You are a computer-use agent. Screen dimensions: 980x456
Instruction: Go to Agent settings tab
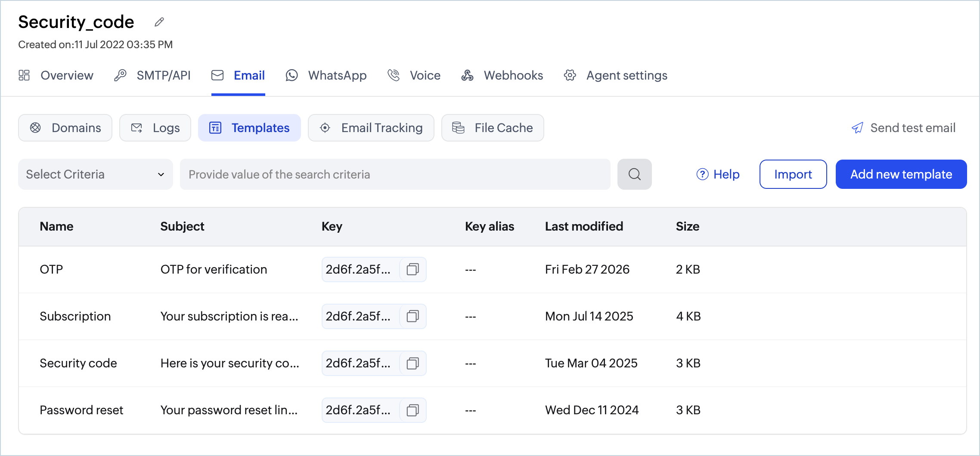(615, 75)
